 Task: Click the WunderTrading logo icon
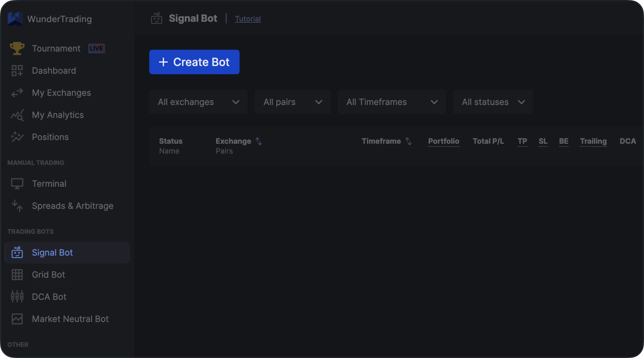point(15,19)
